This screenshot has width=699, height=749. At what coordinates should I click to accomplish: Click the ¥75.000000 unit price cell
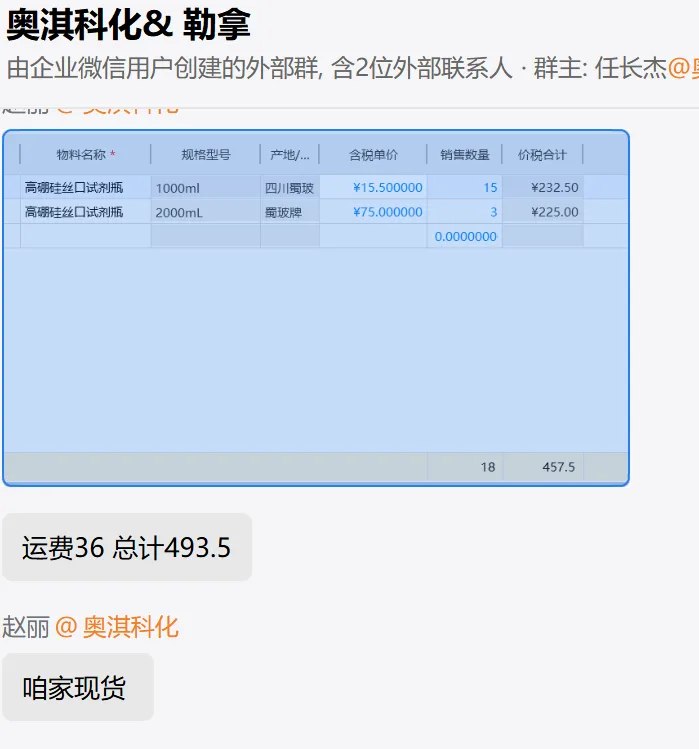point(373,212)
